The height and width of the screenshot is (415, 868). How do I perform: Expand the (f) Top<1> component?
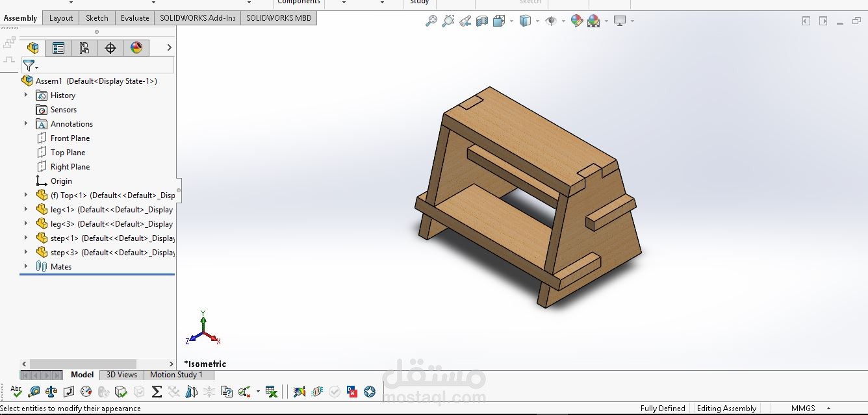coord(26,195)
